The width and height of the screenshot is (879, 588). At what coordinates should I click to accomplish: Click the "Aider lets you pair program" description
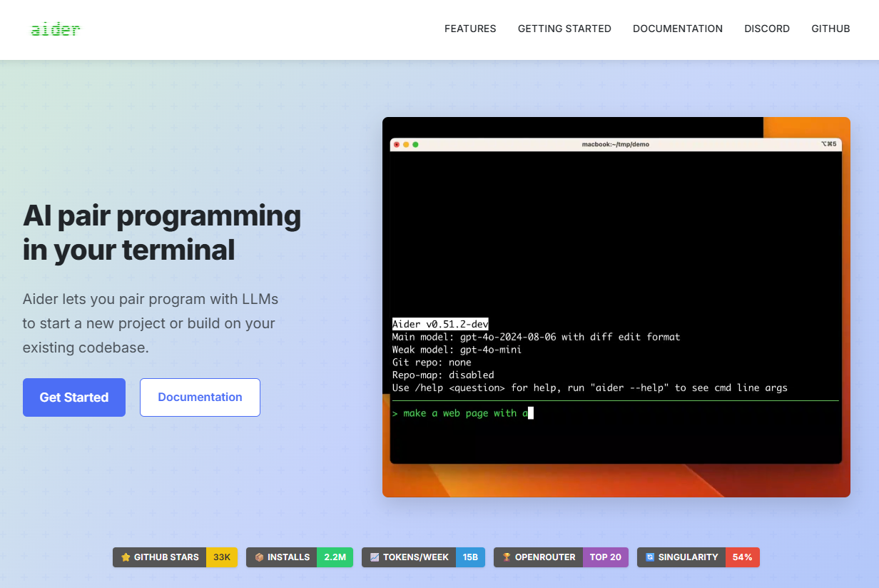[x=151, y=323]
